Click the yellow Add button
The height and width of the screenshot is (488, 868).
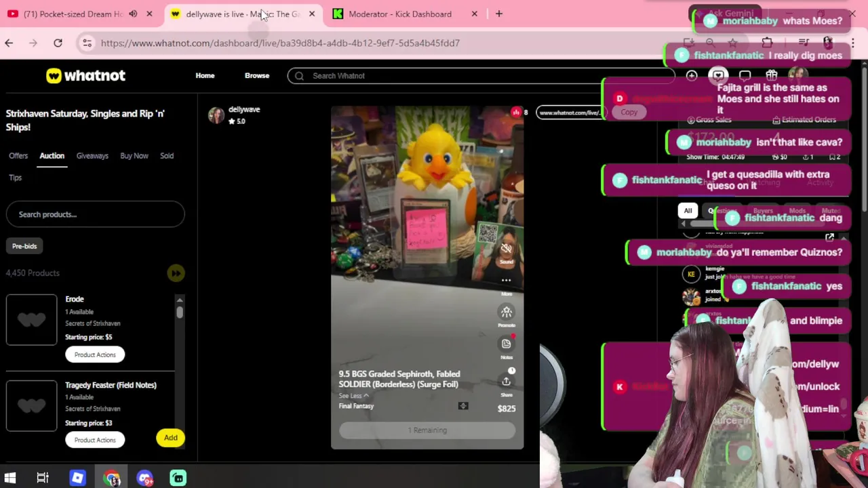[171, 438]
